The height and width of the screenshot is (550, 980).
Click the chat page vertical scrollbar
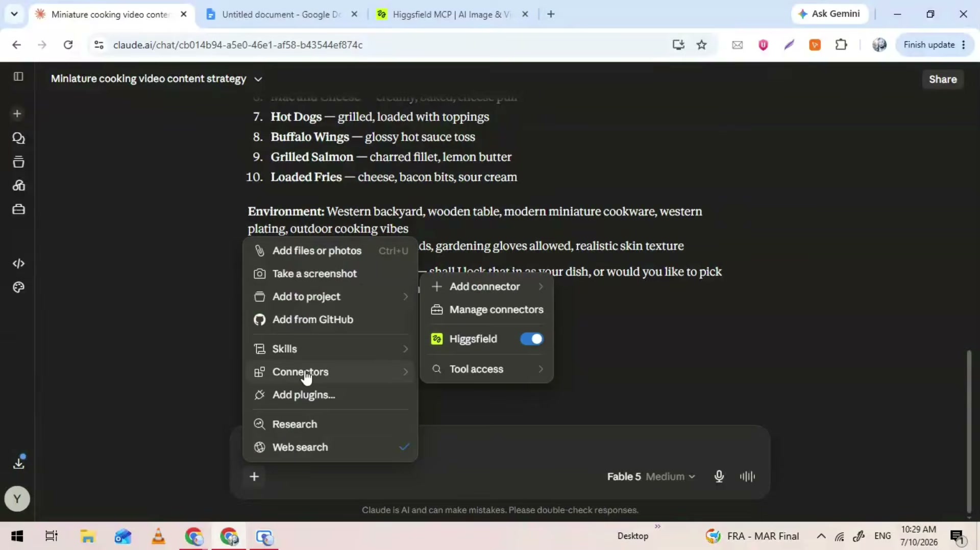coord(969,431)
